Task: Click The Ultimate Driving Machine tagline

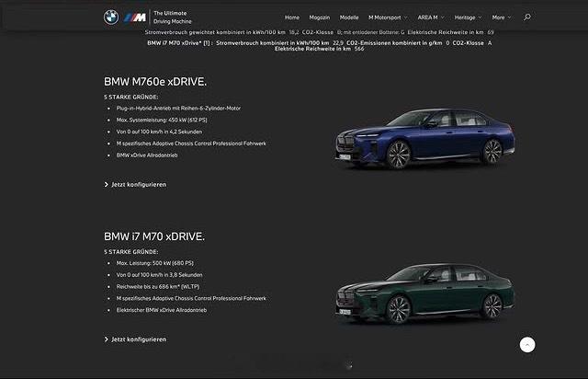Action: [172, 17]
